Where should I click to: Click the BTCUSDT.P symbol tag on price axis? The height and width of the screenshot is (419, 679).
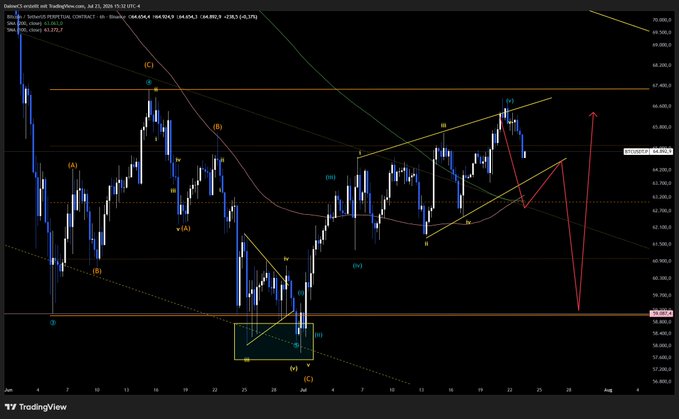click(637, 152)
